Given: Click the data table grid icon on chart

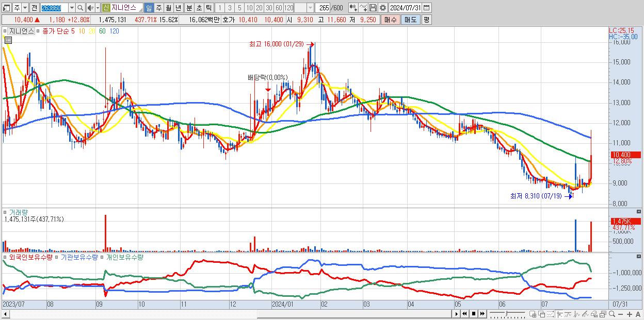Looking at the screenshot, I should [x=8, y=40].
